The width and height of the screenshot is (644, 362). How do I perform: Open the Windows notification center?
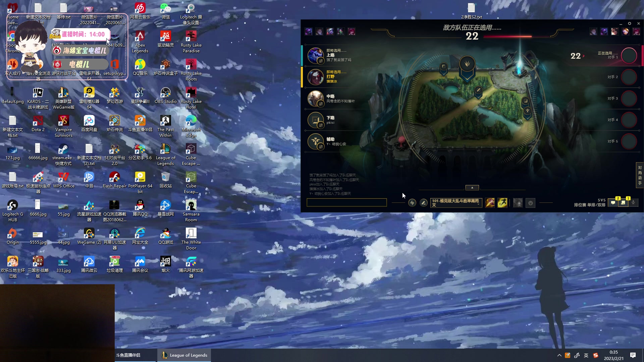(x=633, y=355)
